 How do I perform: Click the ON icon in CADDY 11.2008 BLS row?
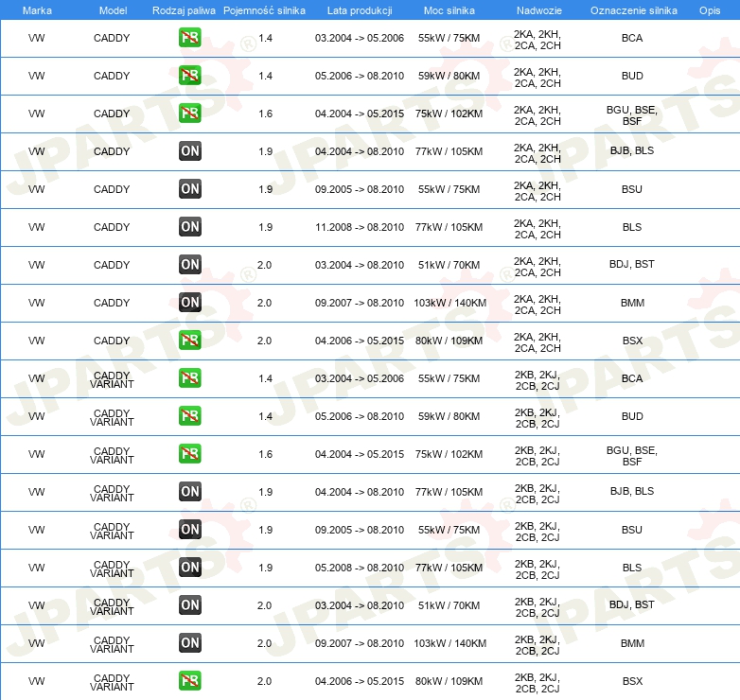[189, 226]
